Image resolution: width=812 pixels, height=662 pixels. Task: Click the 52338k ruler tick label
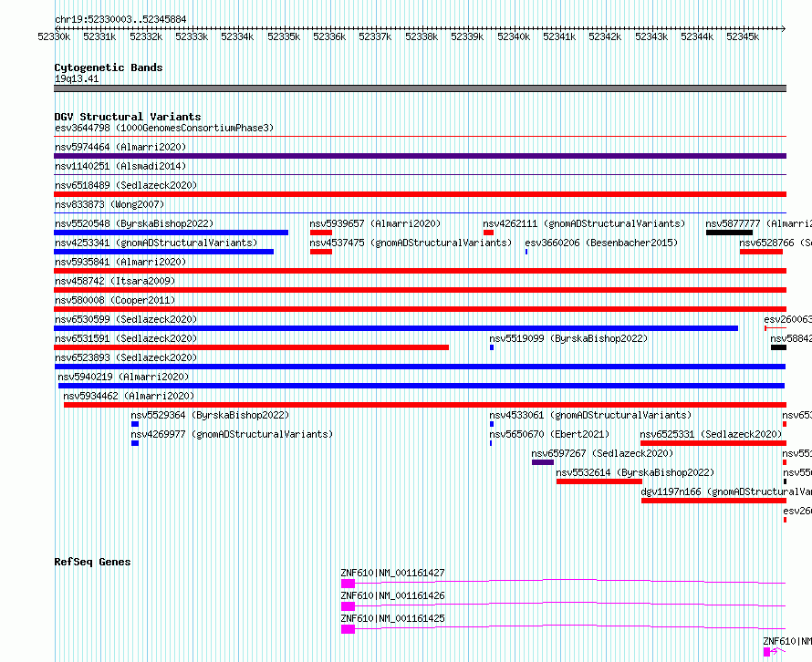[422, 36]
